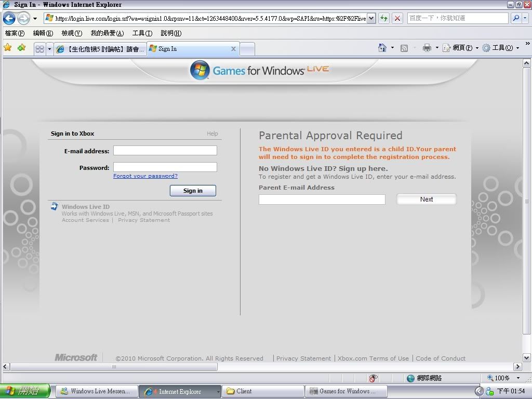Open the zoom level 100% dropdown

coord(518,378)
